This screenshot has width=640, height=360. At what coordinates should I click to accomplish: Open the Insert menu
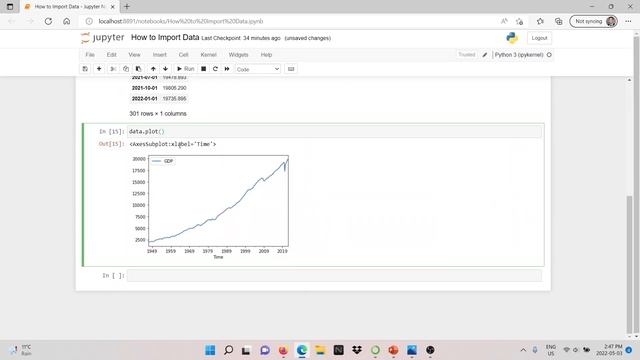[x=160, y=55]
